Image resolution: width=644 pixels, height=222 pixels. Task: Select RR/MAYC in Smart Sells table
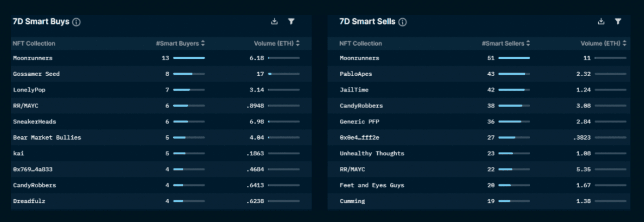click(x=479, y=169)
